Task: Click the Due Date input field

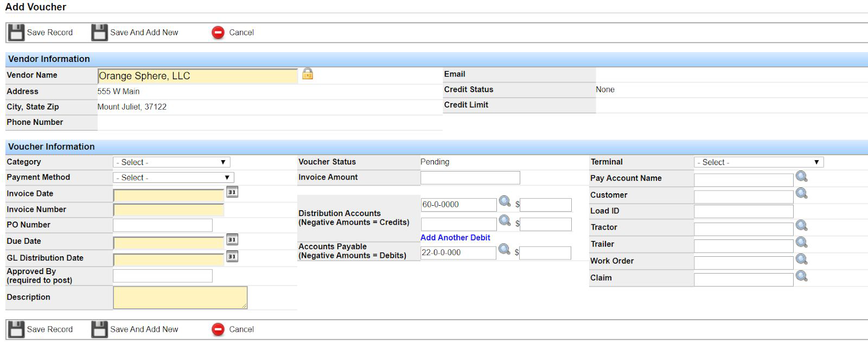Action: pyautogui.click(x=169, y=242)
